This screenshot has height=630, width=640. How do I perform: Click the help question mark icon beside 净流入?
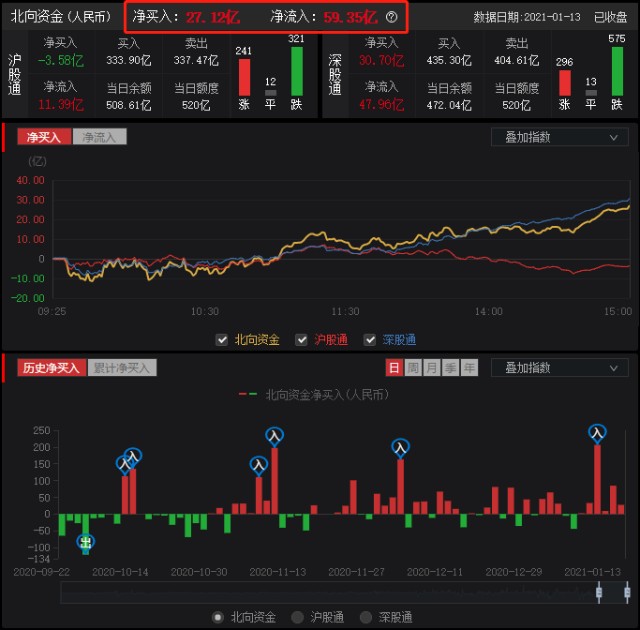coord(391,17)
